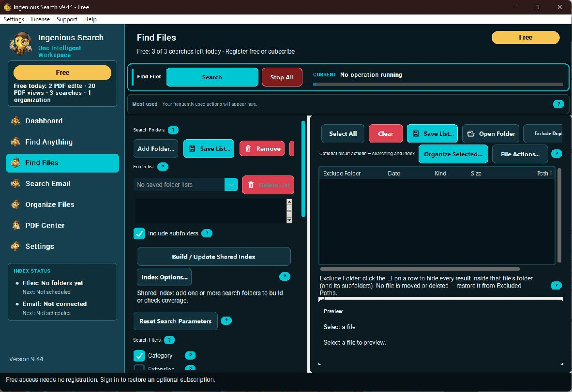This screenshot has width=572, height=392.
Task: Open the Dashboard page in the sidebar
Action: click(x=62, y=121)
